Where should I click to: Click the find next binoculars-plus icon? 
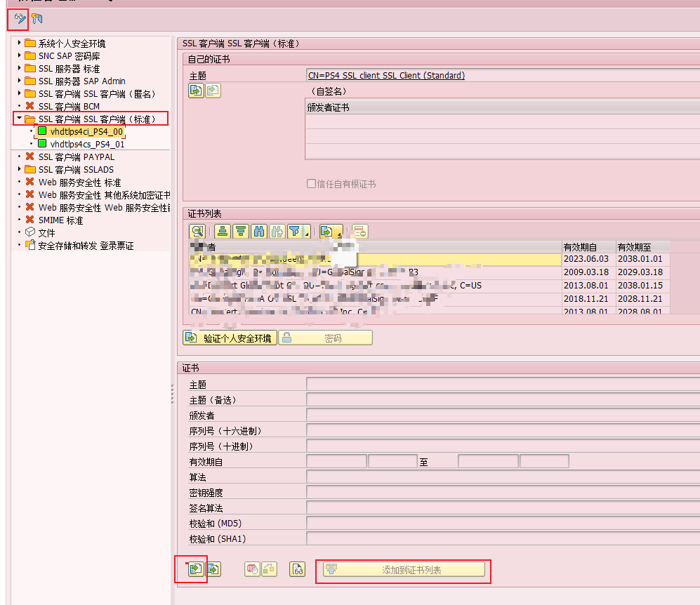[277, 231]
